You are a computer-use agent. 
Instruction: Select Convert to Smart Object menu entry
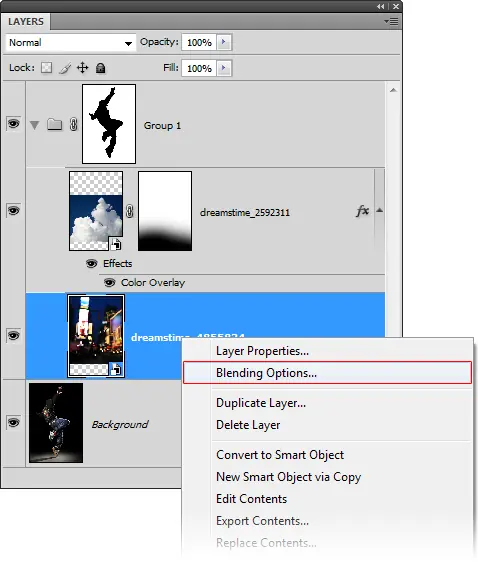click(280, 455)
